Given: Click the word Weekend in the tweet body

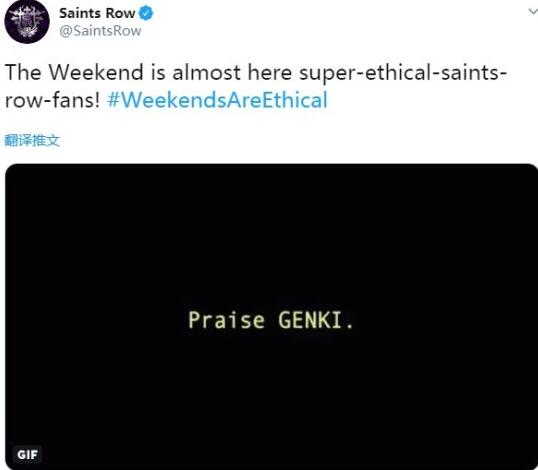Looking at the screenshot, I should click(96, 72).
